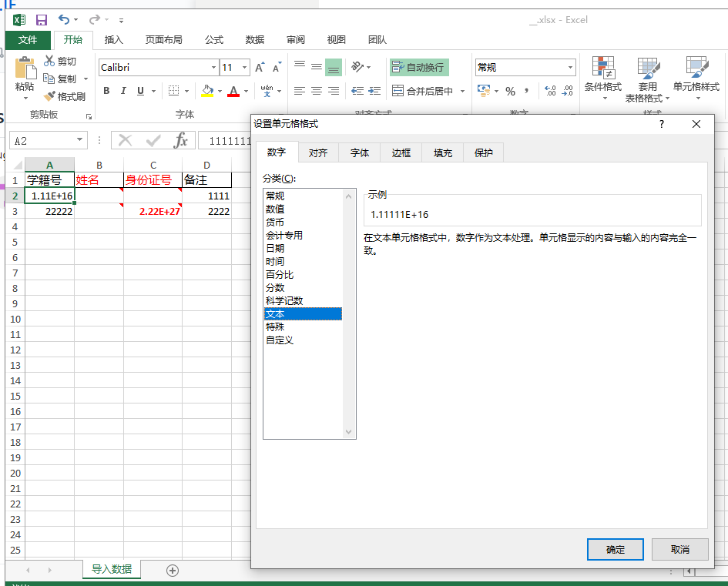Click the text orientation icon

point(357,67)
